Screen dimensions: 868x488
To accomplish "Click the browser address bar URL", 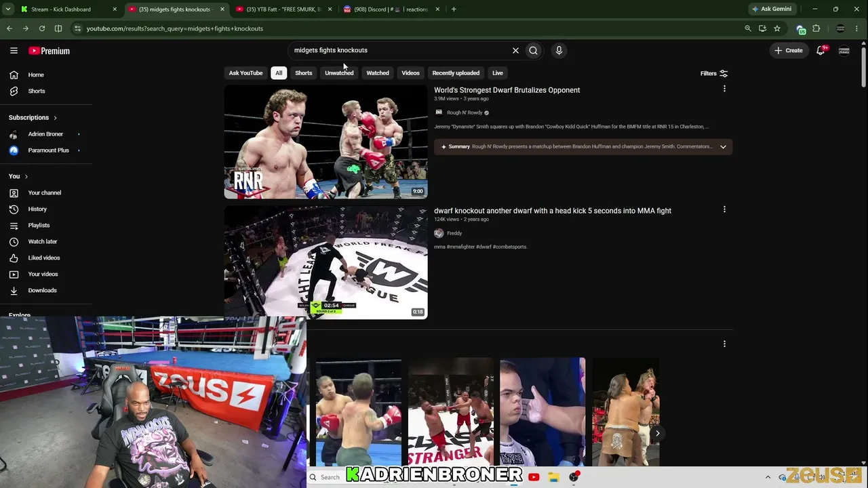I will coord(174,28).
